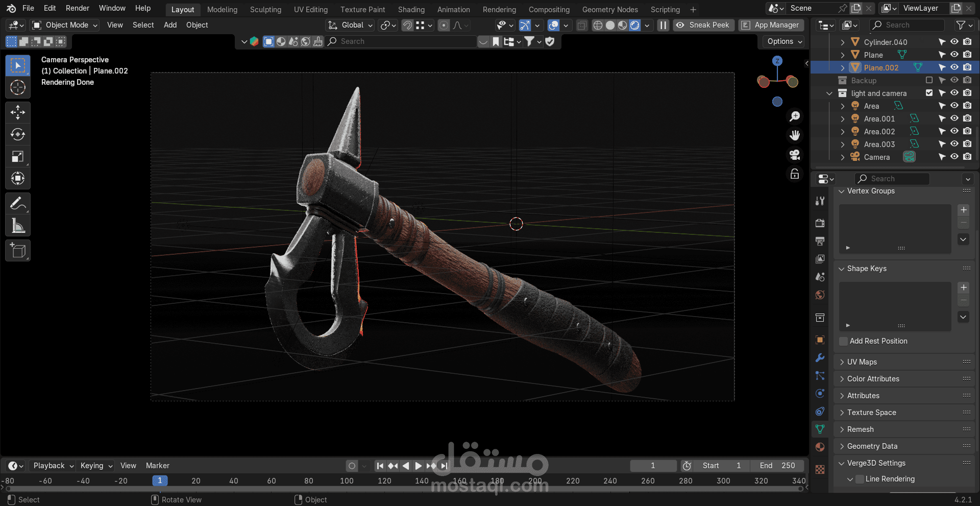Image resolution: width=980 pixels, height=506 pixels.
Task: Open the Material properties tab
Action: point(820,447)
